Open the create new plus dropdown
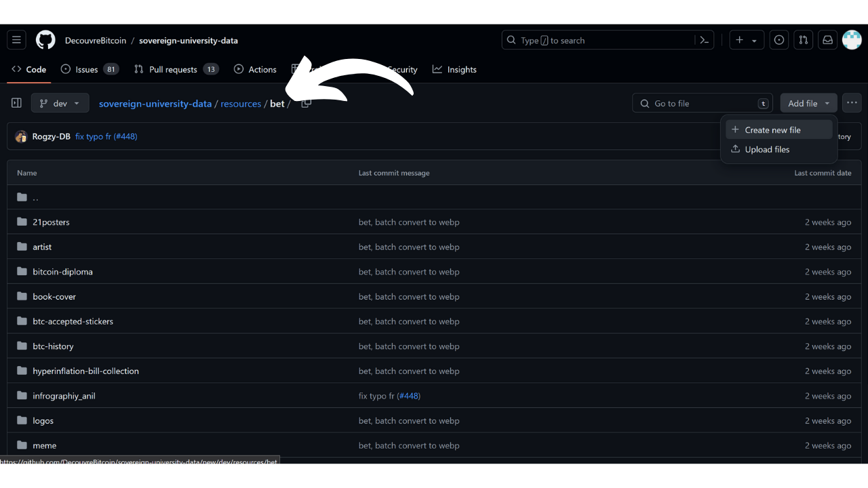868x488 pixels. click(746, 40)
